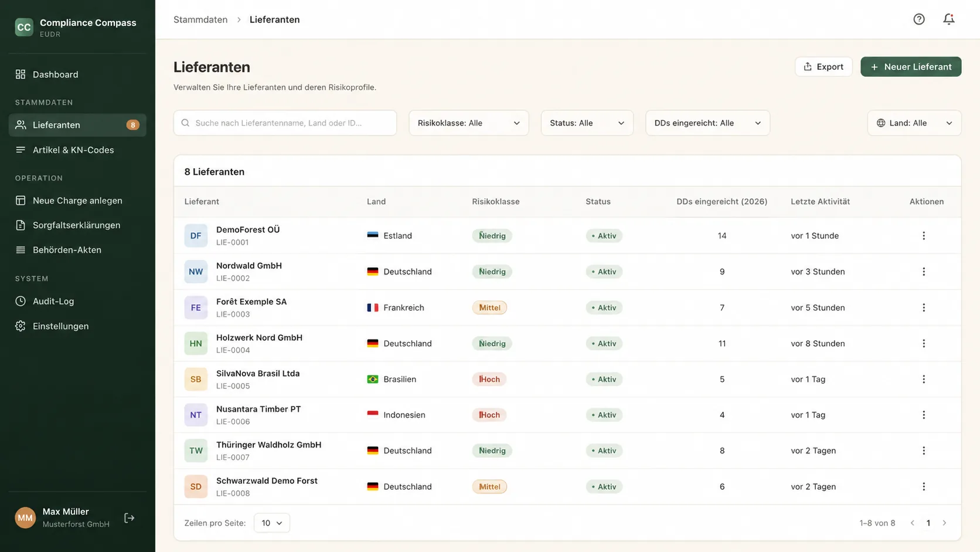Go to previous page arrow in pagination
980x552 pixels.
(912, 523)
